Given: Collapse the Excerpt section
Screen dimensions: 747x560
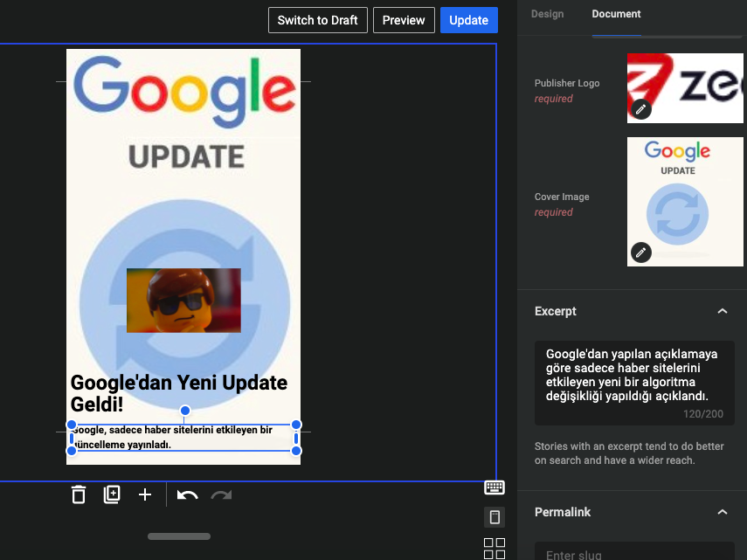Looking at the screenshot, I should pos(723,311).
